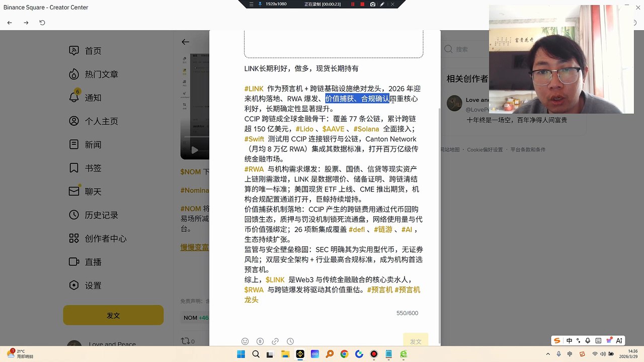Click the repost icon under the post
644x362 pixels.
point(185,341)
